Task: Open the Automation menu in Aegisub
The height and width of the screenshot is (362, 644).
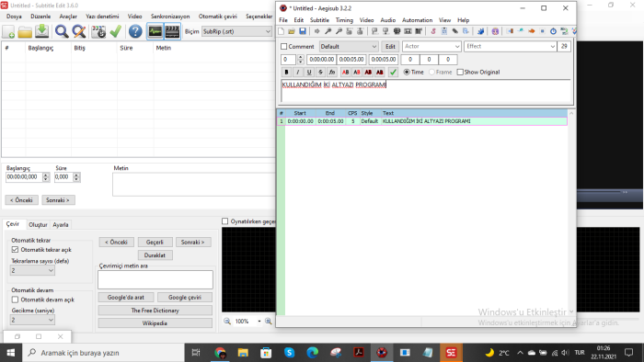Action: pyautogui.click(x=417, y=20)
